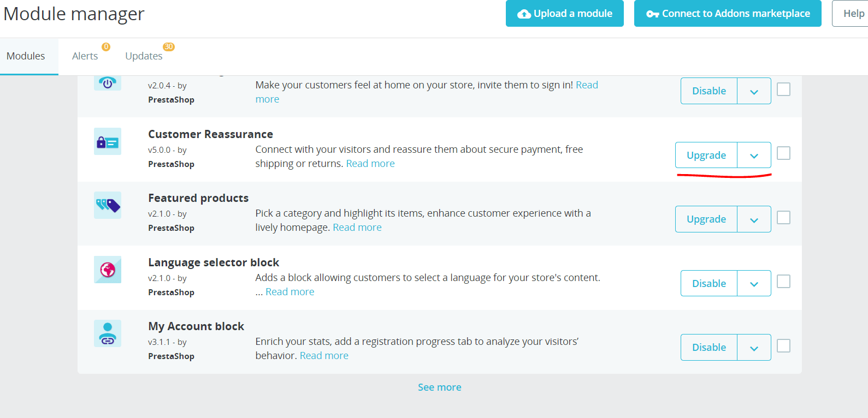Open the Updates tab
Viewport: 868px width, 418px height.
click(144, 56)
